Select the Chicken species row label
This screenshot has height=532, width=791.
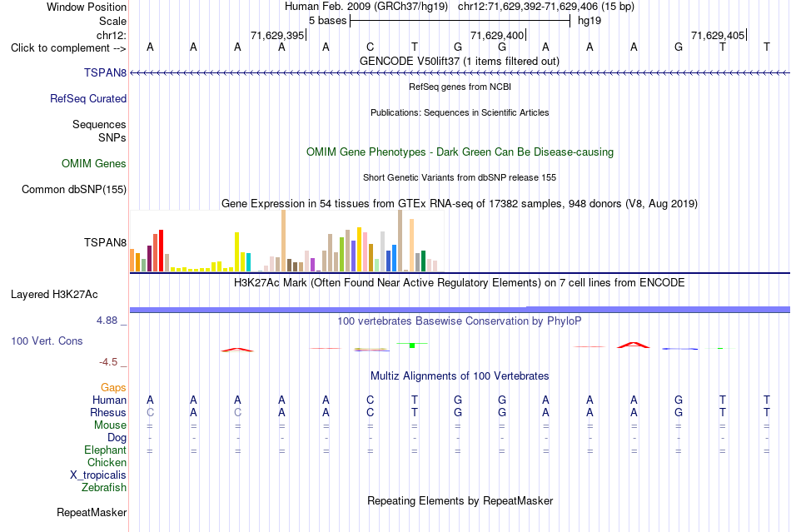(107, 462)
